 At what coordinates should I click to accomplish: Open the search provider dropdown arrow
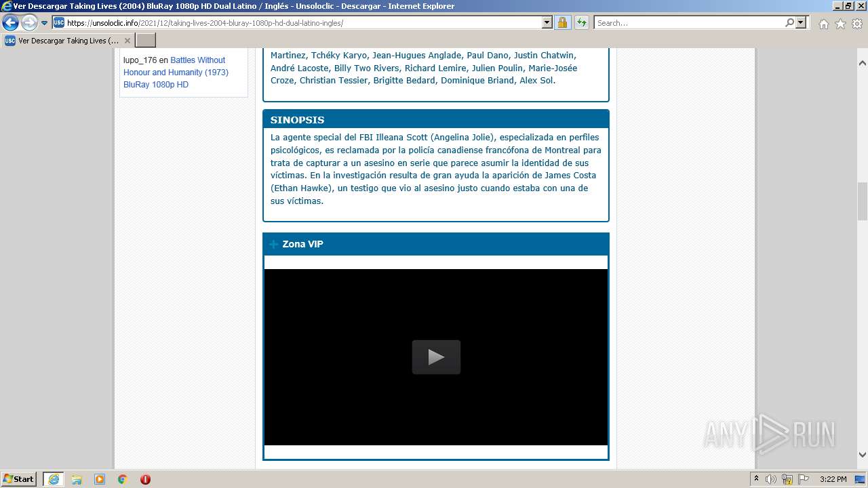click(x=801, y=23)
